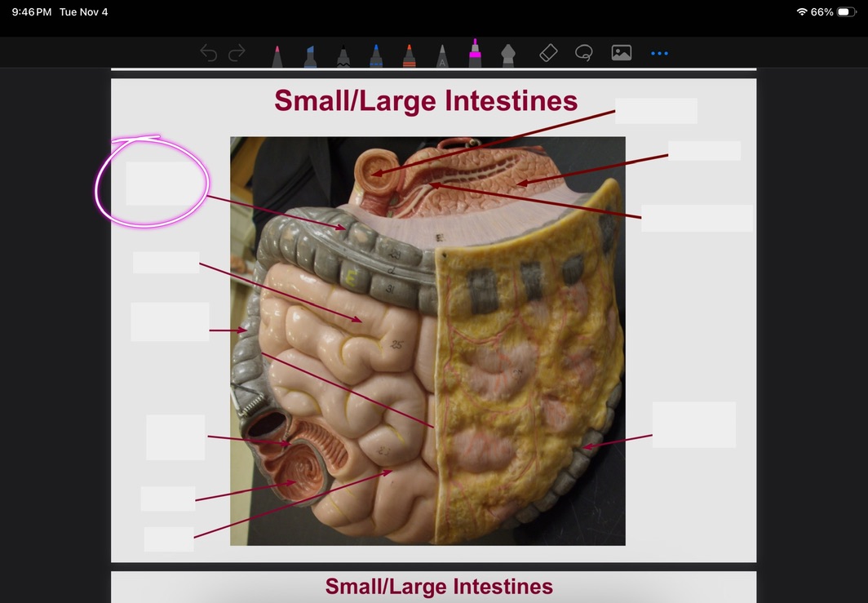
Task: Activate the lasso selection tool
Action: [583, 53]
